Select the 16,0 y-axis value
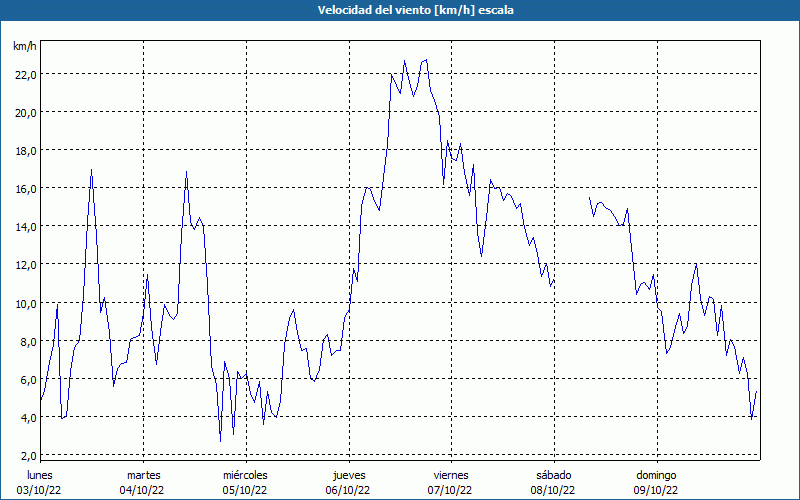Viewport: 800px width, 500px height. (26, 189)
